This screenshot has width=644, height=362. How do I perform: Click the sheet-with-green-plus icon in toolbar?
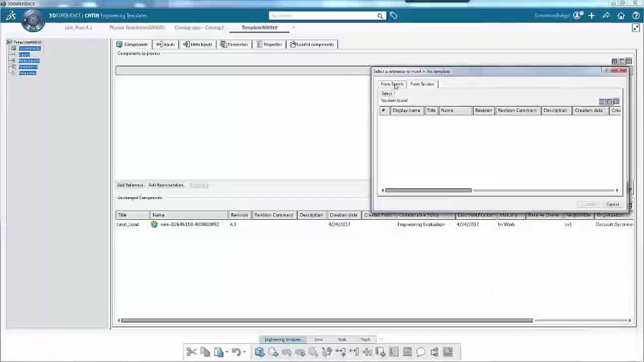381,352
